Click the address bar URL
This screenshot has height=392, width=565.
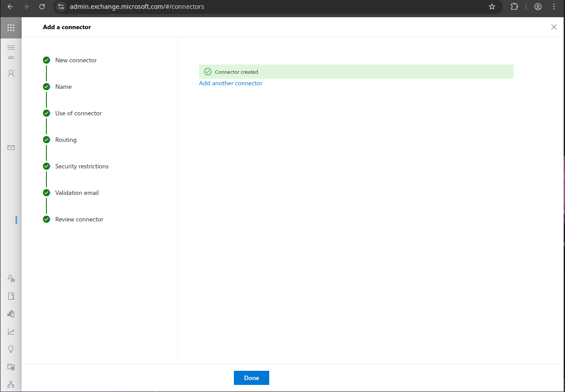[x=137, y=7]
